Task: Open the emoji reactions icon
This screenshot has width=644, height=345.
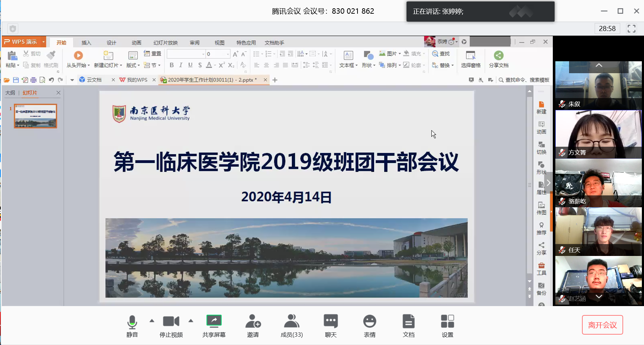Action: [369, 321]
